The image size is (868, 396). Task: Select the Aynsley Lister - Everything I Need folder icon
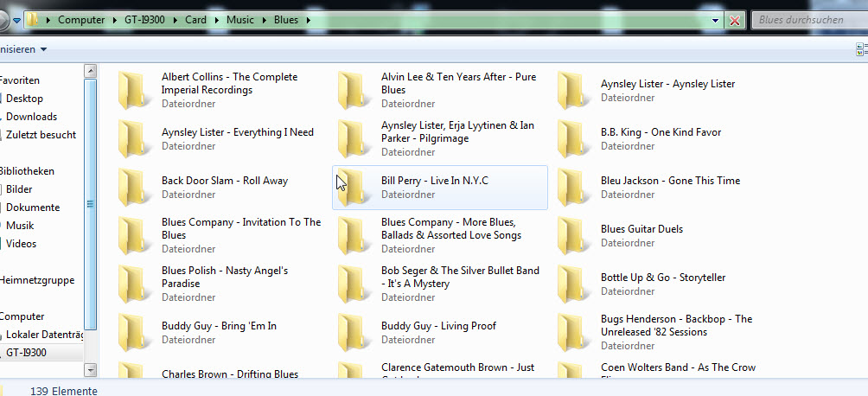[135, 138]
